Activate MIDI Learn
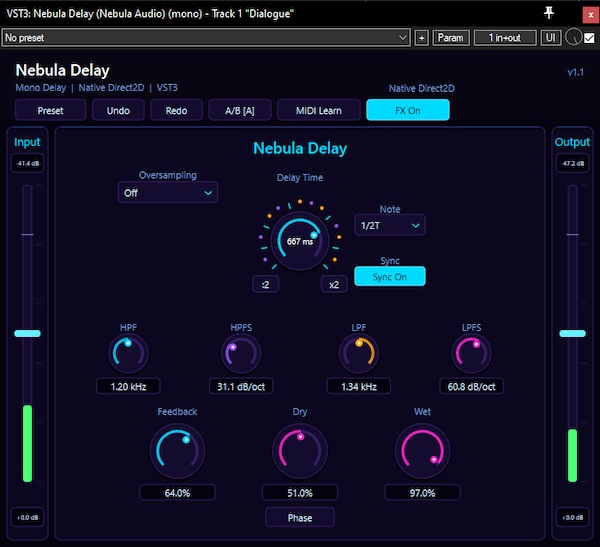 click(x=319, y=110)
